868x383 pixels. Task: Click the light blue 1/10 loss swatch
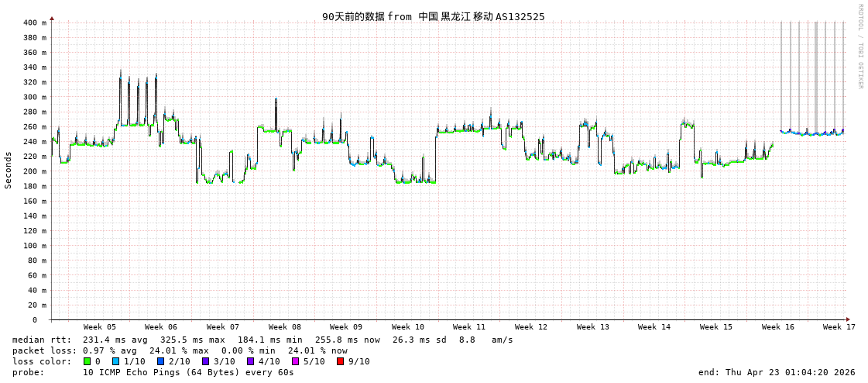coord(116,361)
